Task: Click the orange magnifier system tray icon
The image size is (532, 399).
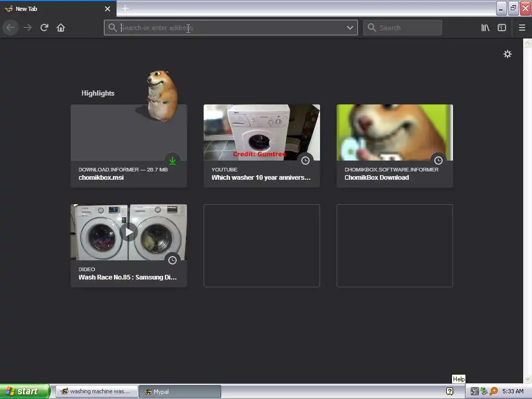Action: [494, 391]
